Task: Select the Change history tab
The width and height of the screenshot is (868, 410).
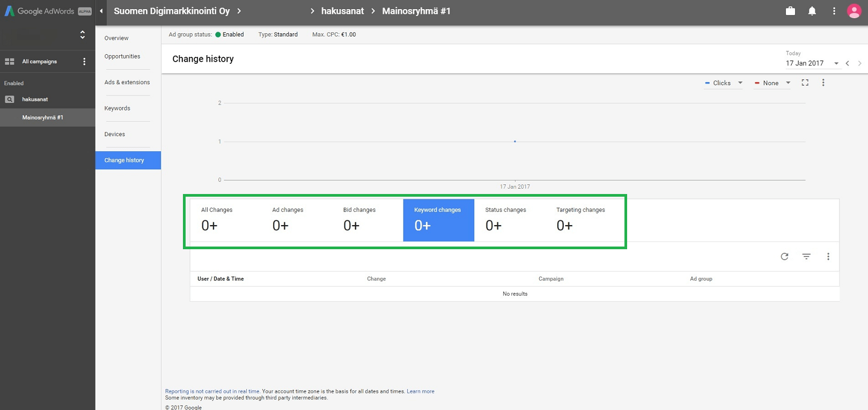Action: point(128,160)
